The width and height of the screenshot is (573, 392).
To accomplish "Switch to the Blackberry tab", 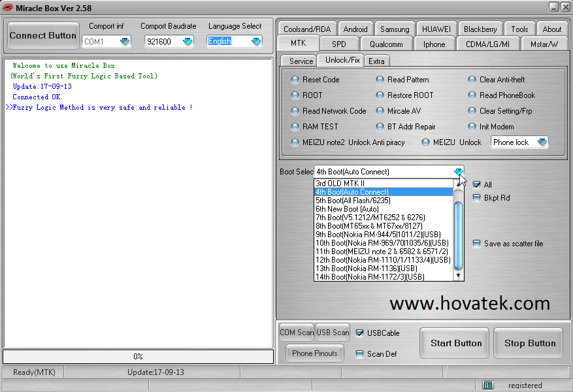I will [x=480, y=29].
